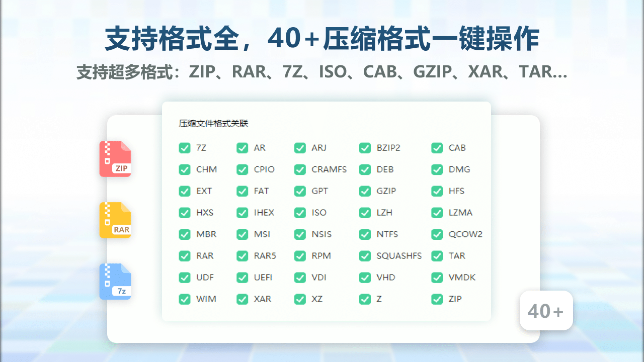Disable the VMDK association

437,278
